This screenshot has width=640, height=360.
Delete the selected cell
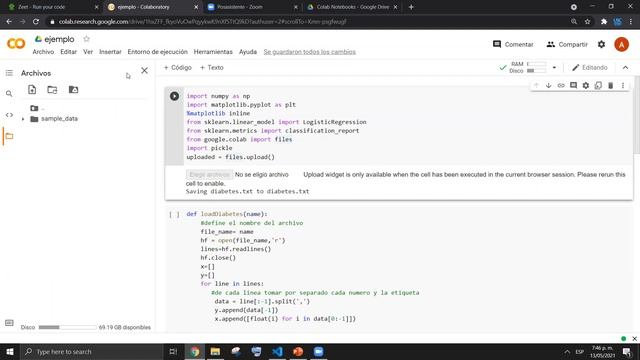click(x=611, y=85)
